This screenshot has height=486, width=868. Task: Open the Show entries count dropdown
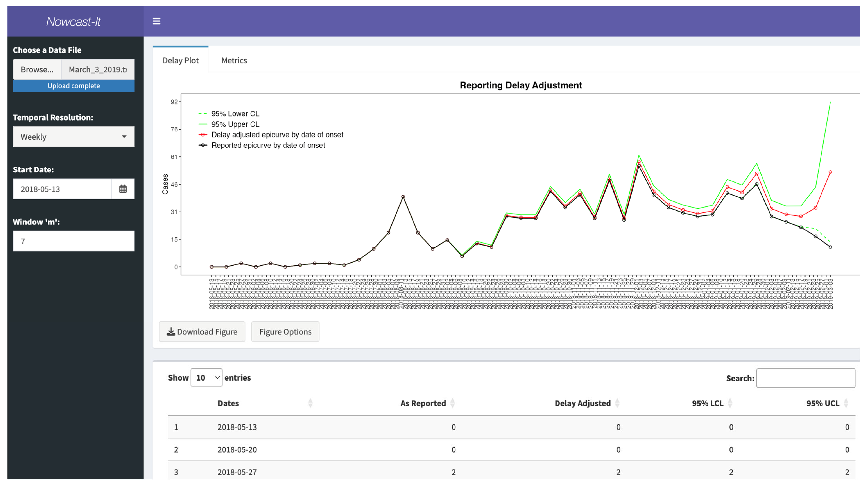click(206, 378)
